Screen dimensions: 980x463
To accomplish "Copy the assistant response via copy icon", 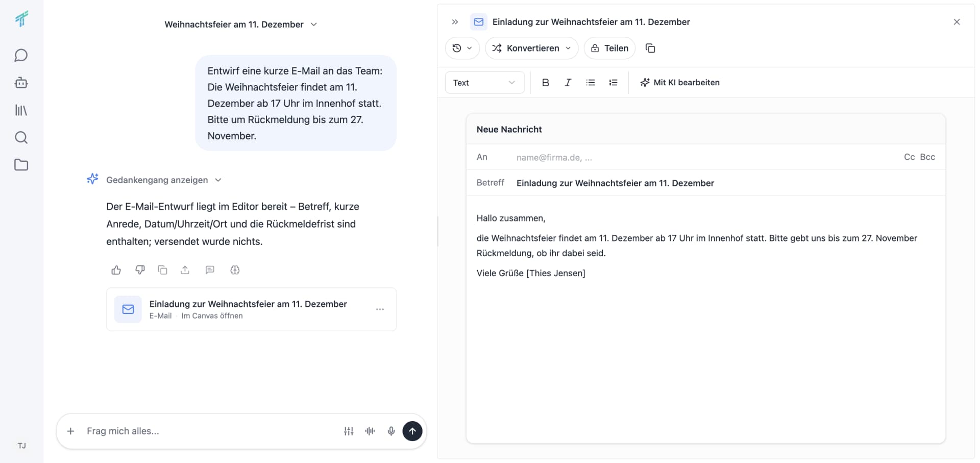I will pyautogui.click(x=162, y=270).
